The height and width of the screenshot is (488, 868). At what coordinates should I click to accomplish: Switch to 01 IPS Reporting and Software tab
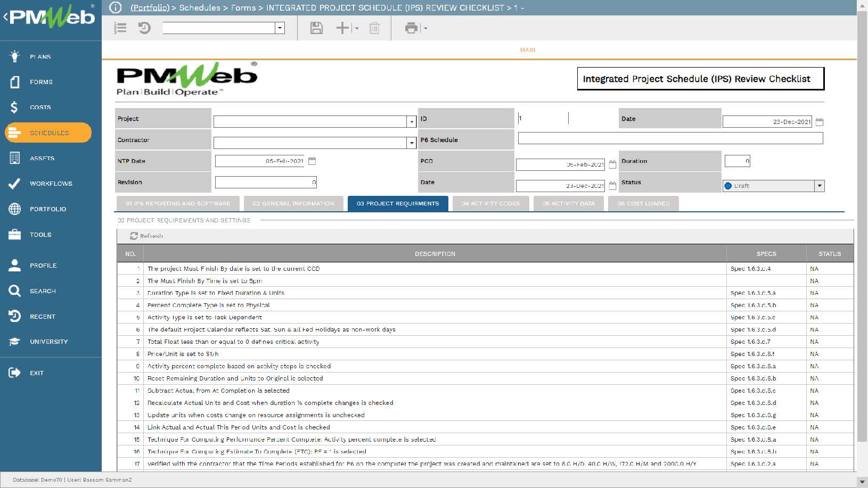[x=178, y=203]
